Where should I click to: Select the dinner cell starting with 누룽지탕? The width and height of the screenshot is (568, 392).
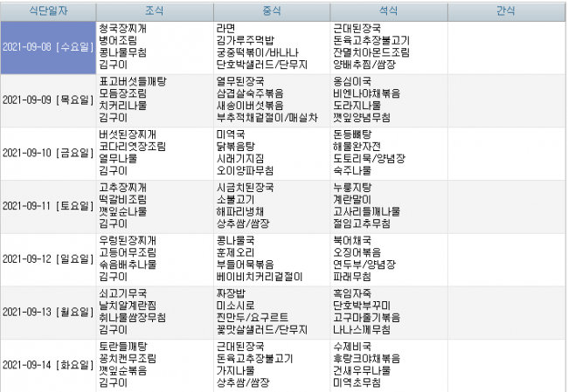pyautogui.click(x=389, y=205)
